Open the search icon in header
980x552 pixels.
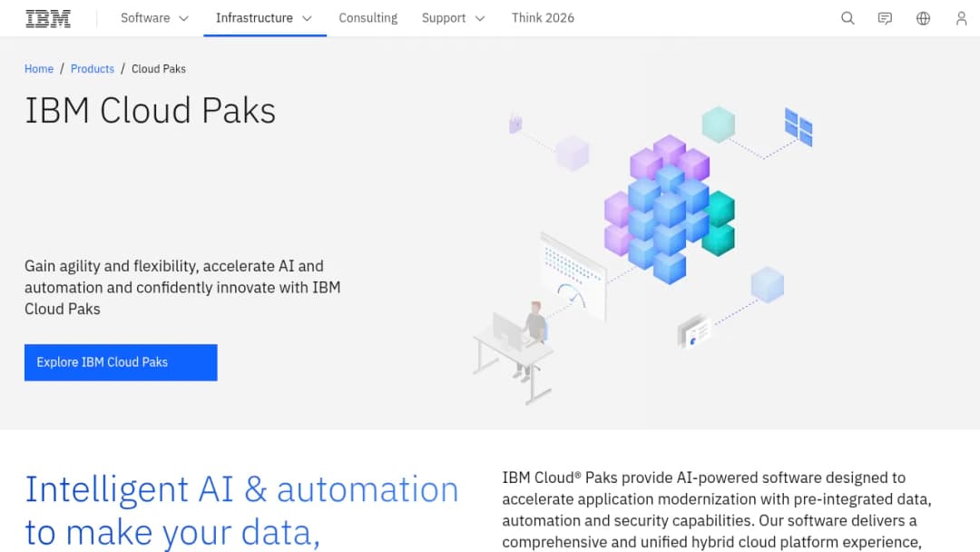[x=848, y=18]
